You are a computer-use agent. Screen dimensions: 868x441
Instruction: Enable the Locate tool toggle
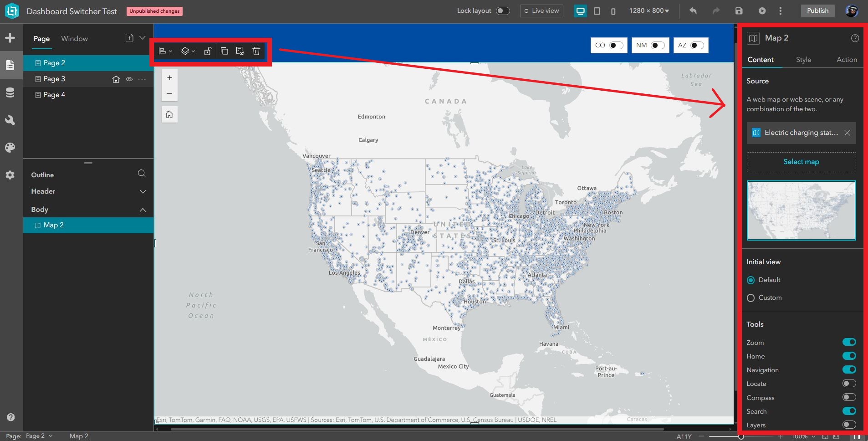849,383
